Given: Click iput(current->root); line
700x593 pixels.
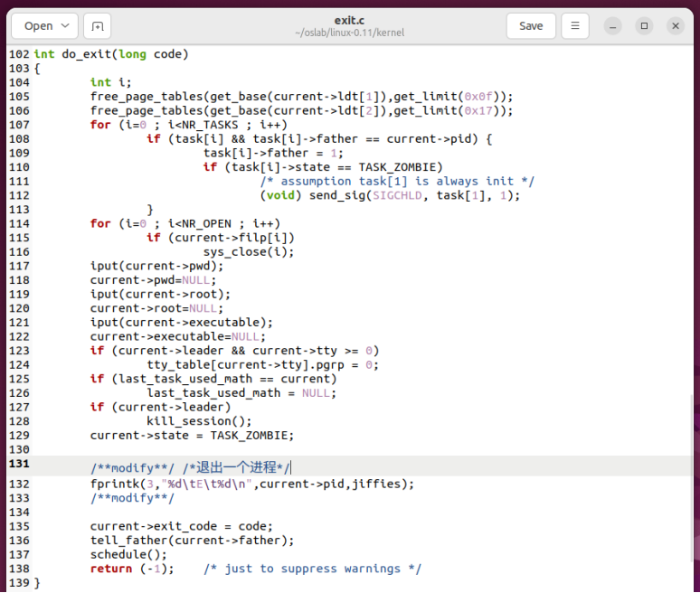Looking at the screenshot, I should [x=160, y=295].
